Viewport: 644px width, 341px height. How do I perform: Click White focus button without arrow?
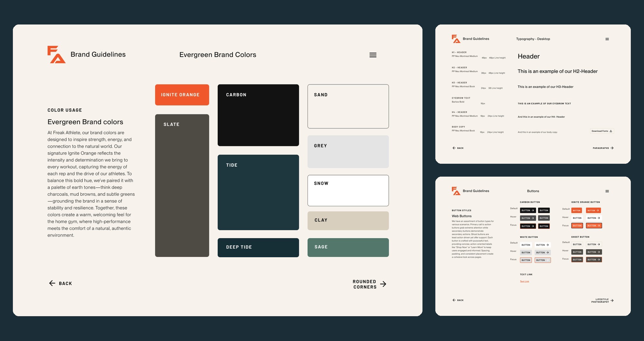click(x=526, y=260)
